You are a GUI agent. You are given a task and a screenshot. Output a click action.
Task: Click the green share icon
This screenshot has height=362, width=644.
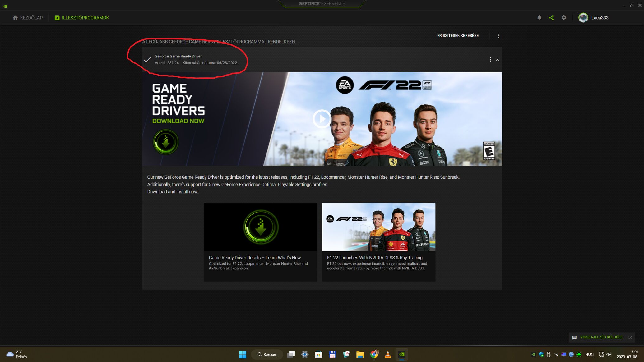point(551,18)
